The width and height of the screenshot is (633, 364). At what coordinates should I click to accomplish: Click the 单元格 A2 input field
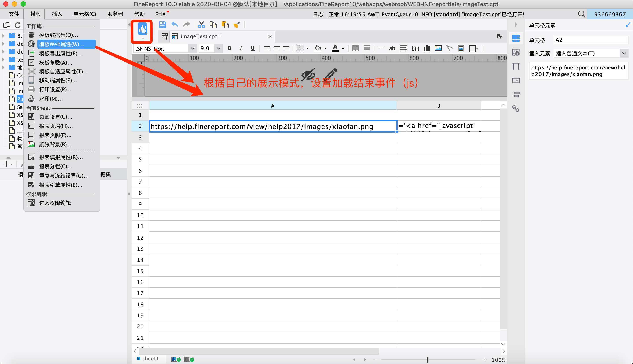(590, 40)
